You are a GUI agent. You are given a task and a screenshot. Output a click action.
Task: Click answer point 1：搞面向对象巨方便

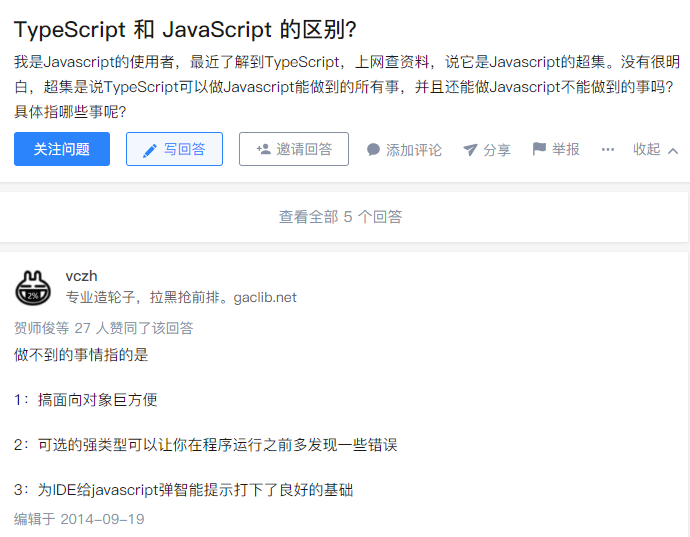click(x=86, y=400)
